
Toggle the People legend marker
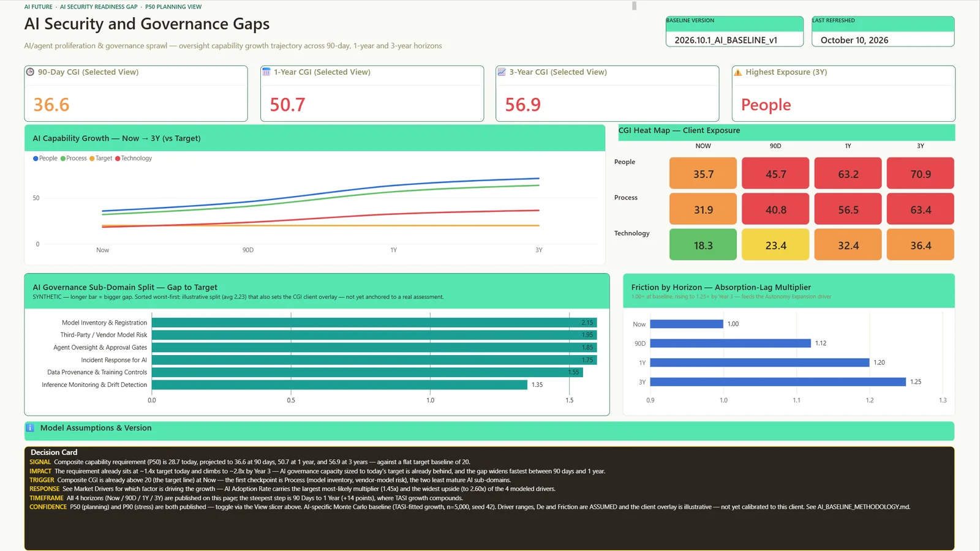(36, 159)
